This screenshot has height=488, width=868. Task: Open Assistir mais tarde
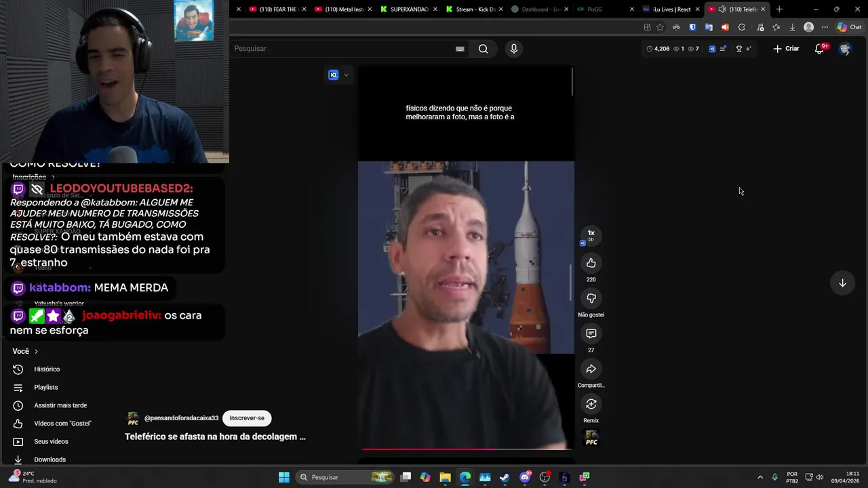coord(60,405)
